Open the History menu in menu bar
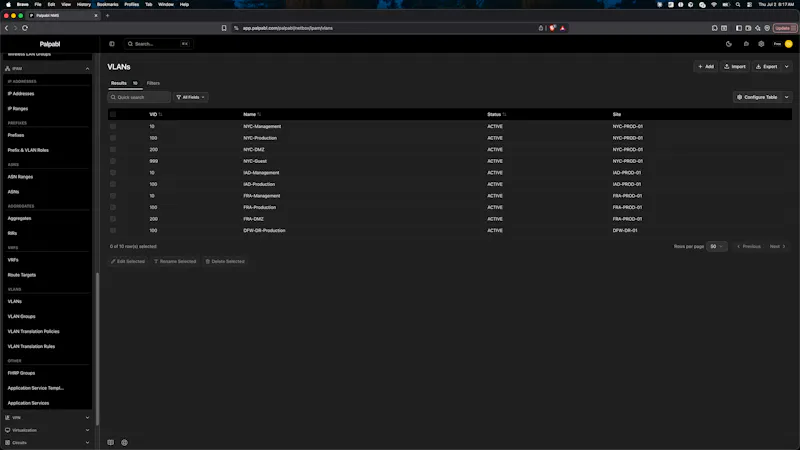 [84, 5]
